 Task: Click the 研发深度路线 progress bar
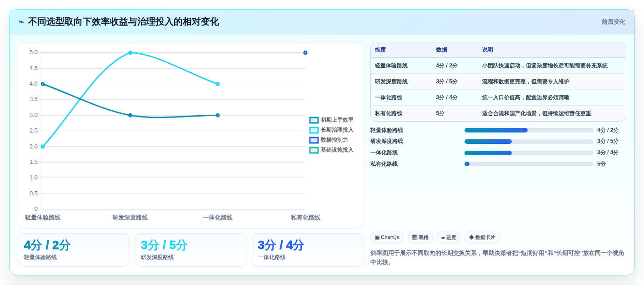click(x=529, y=142)
